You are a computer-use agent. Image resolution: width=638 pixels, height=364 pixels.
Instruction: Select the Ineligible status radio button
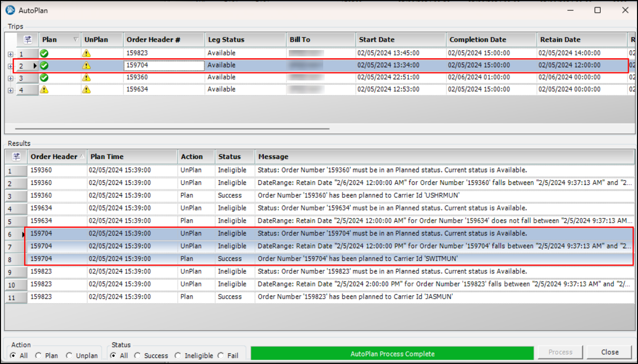[x=178, y=356]
